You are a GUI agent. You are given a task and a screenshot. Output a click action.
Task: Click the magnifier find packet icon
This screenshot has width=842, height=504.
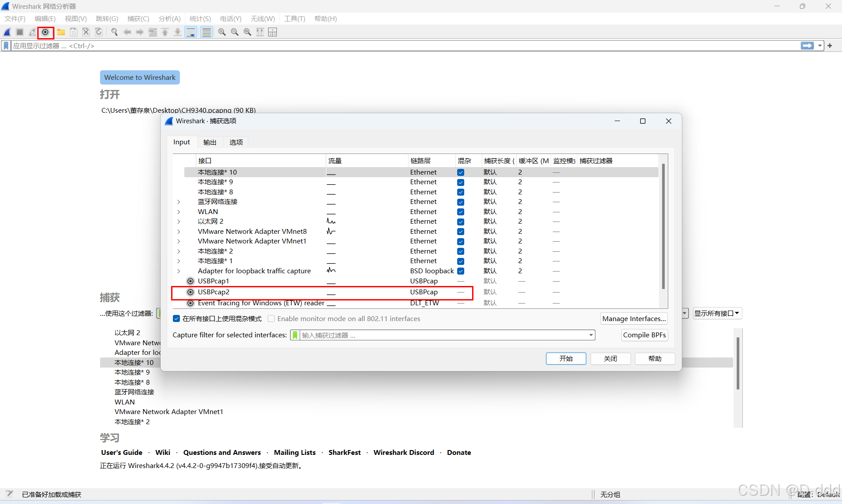[115, 32]
